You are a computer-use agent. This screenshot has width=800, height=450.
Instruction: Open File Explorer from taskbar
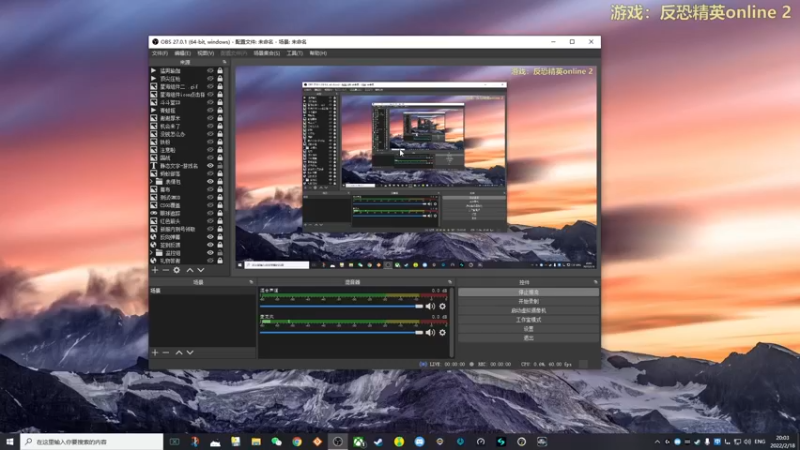pyautogui.click(x=256, y=442)
